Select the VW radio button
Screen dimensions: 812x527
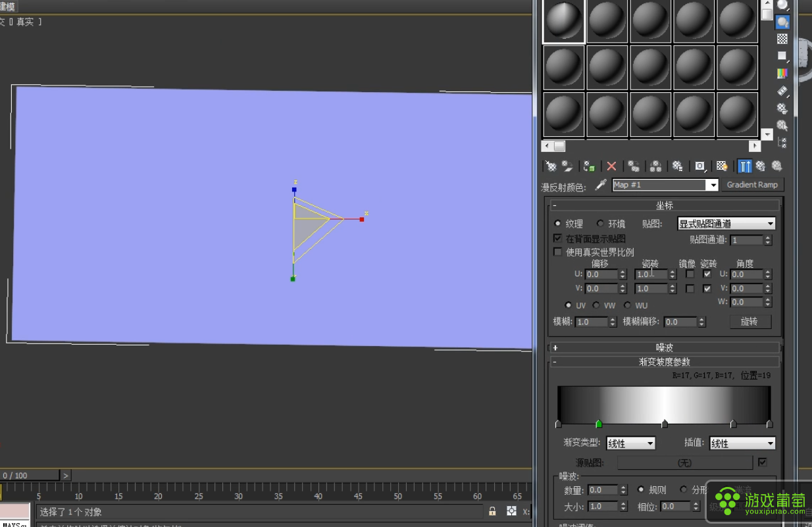pos(596,305)
